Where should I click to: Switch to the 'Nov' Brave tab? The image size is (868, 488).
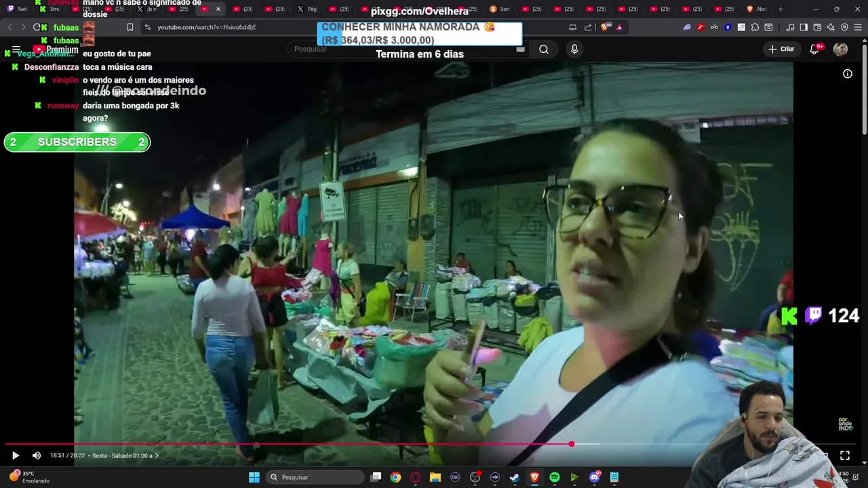point(757,9)
